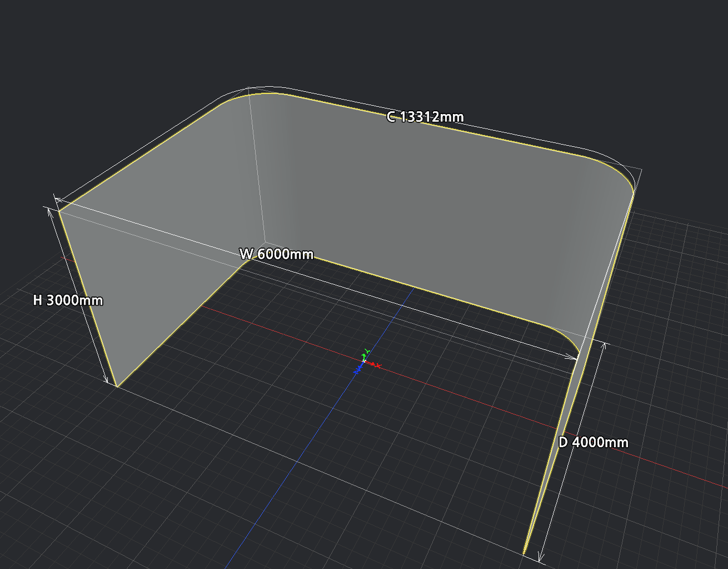Select the D 4000mm depth dimension label

[x=594, y=443]
